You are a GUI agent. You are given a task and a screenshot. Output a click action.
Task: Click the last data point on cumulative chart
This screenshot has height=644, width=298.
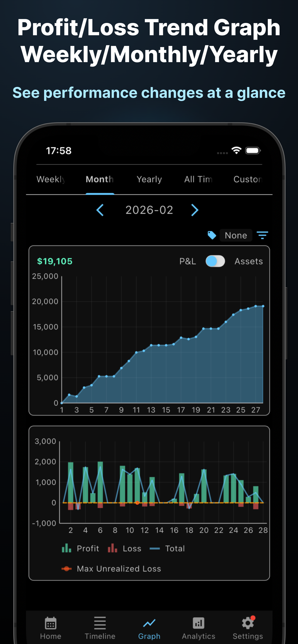click(x=263, y=306)
